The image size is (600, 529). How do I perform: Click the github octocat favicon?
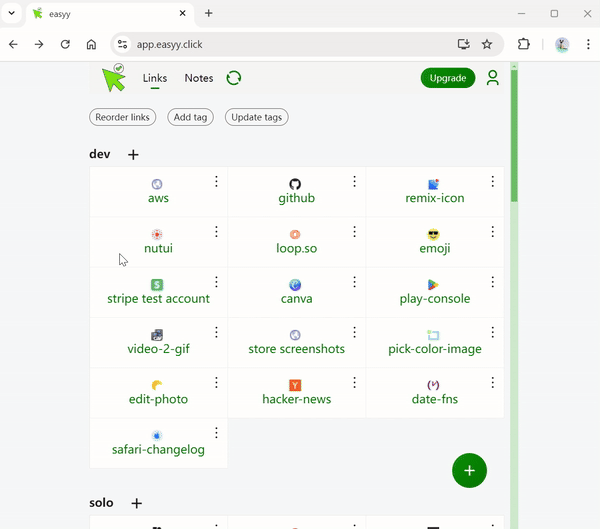295,184
